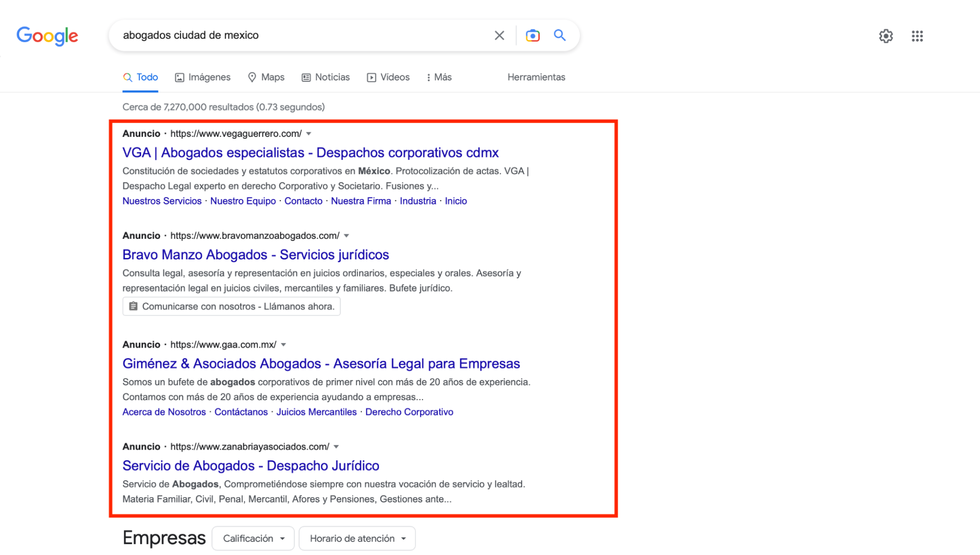Image resolution: width=980 pixels, height=555 pixels.
Task: Expand dropdown arrow next to gaa.com.mx URL
Action: click(x=283, y=345)
